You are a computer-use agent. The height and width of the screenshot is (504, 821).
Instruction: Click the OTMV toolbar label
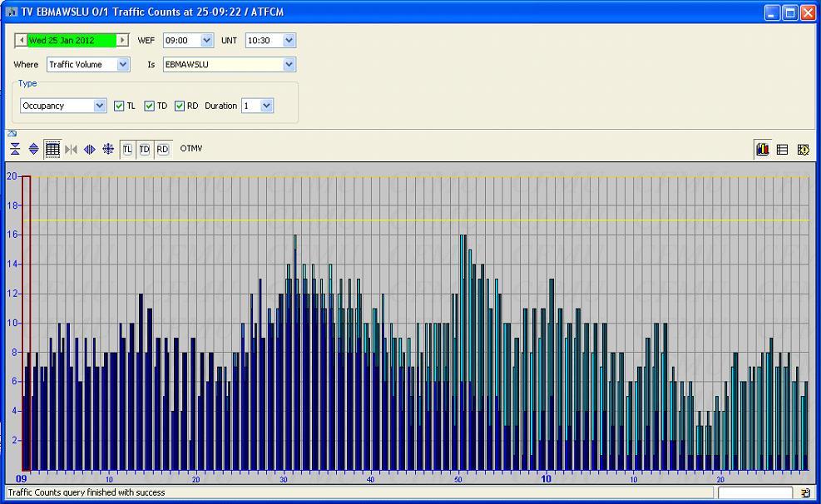[191, 149]
